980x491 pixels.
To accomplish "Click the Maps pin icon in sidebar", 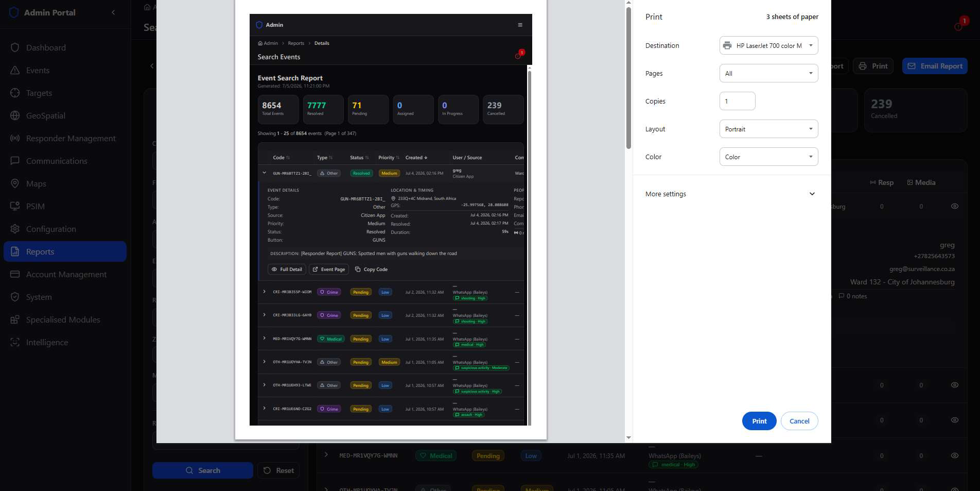I will coord(15,183).
